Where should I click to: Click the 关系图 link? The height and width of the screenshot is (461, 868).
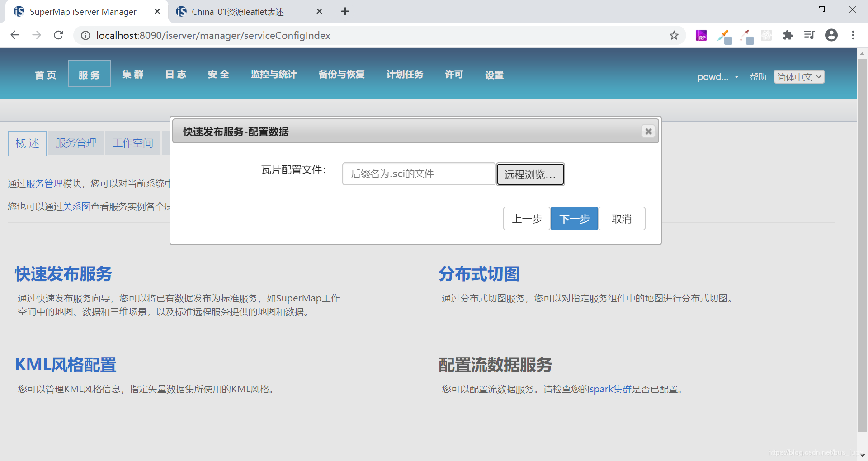point(77,207)
